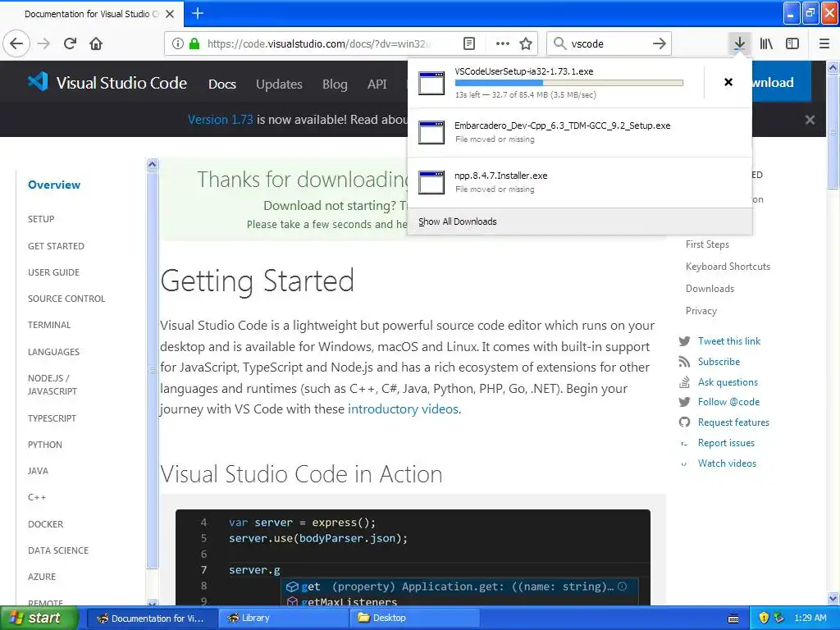This screenshot has width=840, height=630.
Task: Expand the PYTHON docs section
Action: point(45,445)
